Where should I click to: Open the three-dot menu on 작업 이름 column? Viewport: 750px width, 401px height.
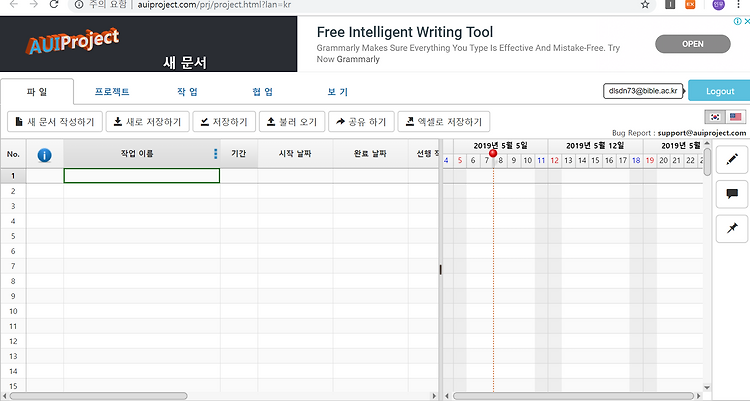[x=215, y=154]
